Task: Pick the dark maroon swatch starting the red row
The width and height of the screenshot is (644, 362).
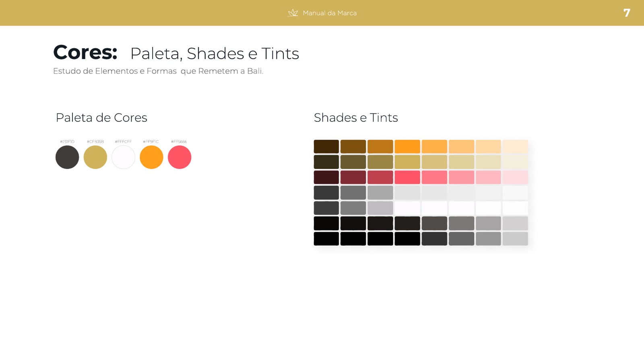Action: click(x=326, y=177)
